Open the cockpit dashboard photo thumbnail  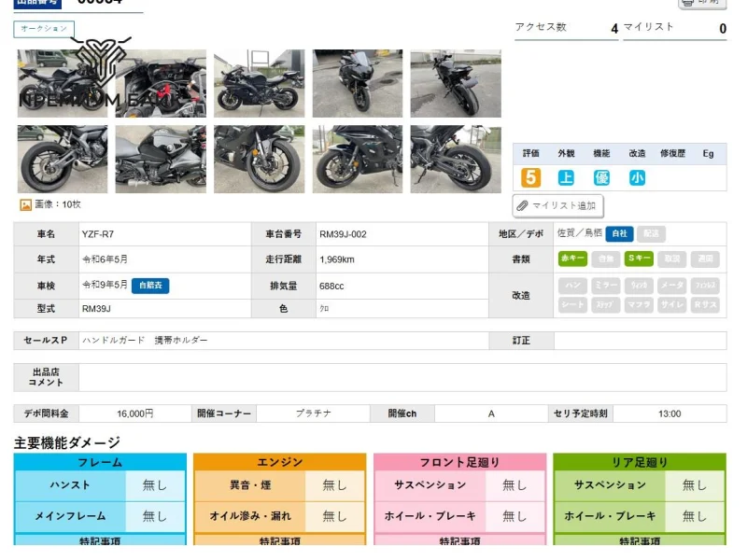pyautogui.click(x=161, y=83)
